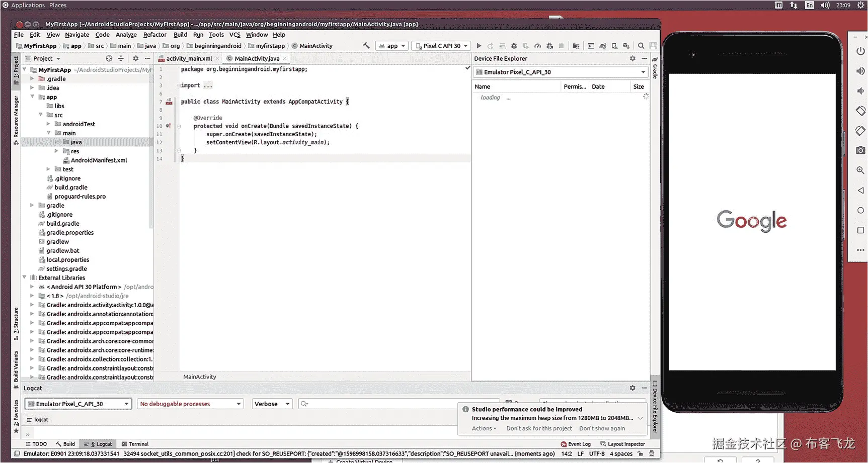Screen dimensions: 868x463
Task: Click emulator Overview square button
Action: tap(860, 230)
